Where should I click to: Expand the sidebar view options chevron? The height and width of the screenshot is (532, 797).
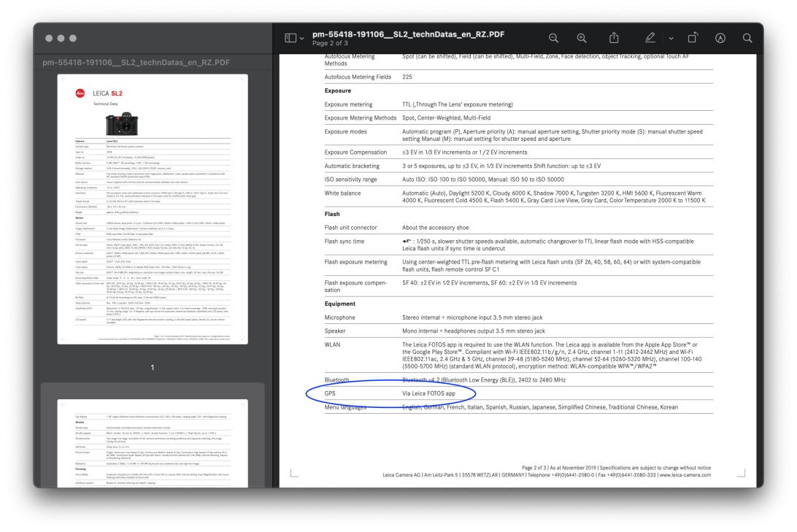click(302, 38)
